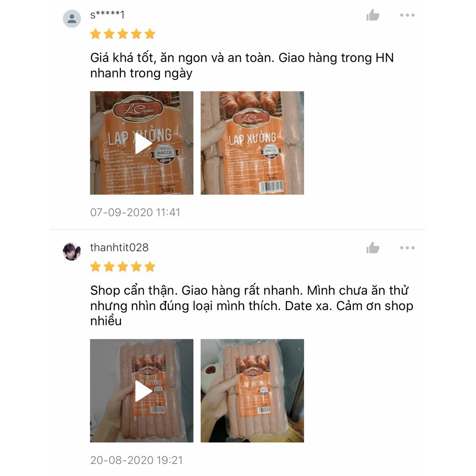Image resolution: width=476 pixels, height=476 pixels.
Task: Open second photo in thanhtit028 review
Action: (252, 390)
